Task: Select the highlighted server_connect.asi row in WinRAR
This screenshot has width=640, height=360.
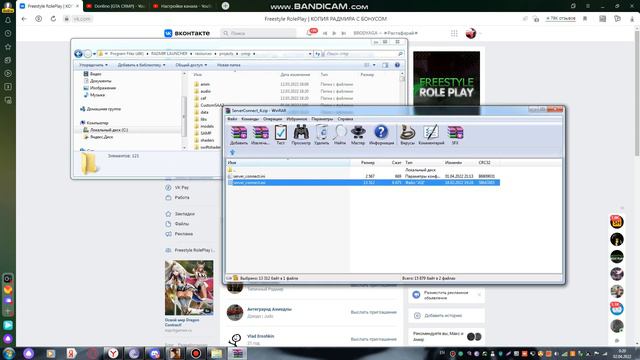Action: [363, 182]
